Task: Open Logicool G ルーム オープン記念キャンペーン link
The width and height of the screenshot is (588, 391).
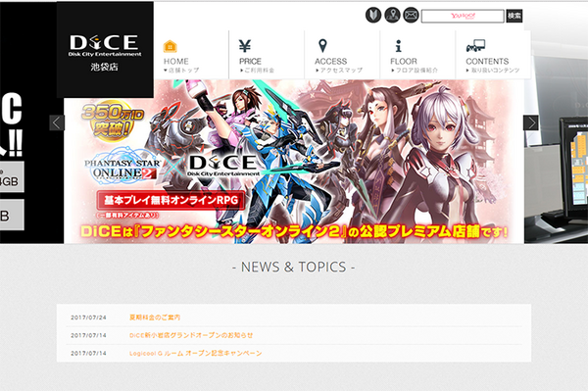Action: 195,354
